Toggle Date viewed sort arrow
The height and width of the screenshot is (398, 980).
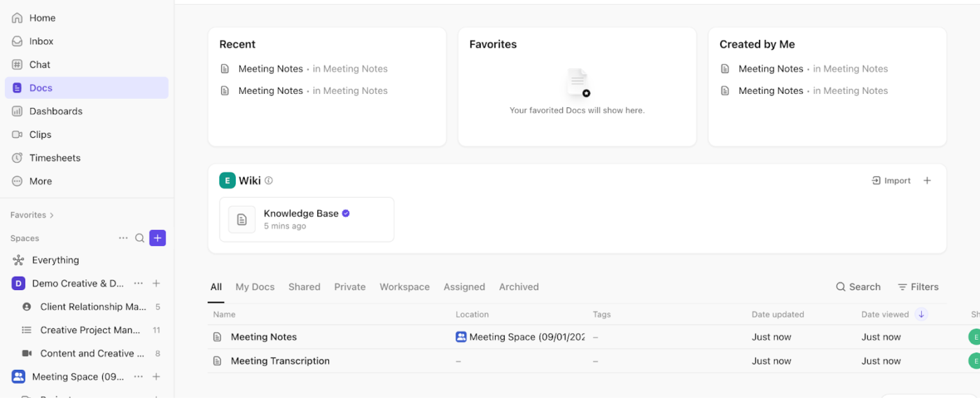click(x=921, y=315)
